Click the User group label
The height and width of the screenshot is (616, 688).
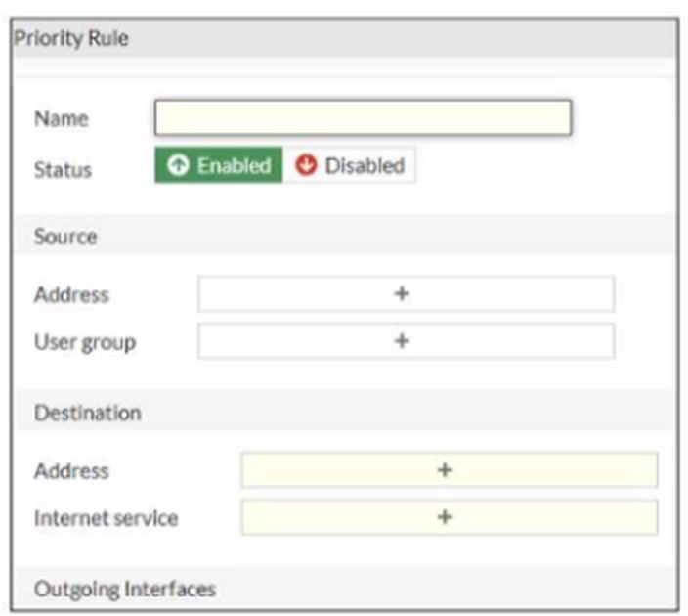coord(85,342)
